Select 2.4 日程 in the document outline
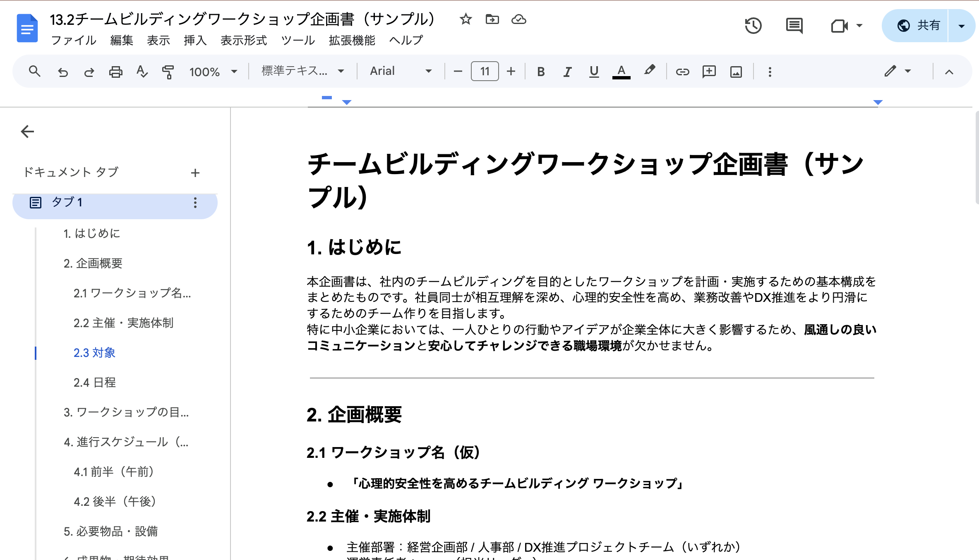Screen dimensions: 979x560 [95, 383]
